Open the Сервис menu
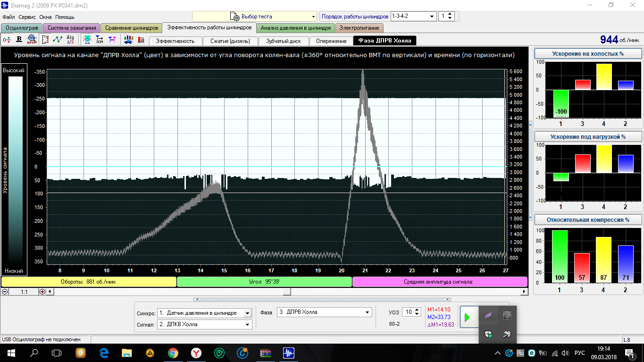 (27, 17)
